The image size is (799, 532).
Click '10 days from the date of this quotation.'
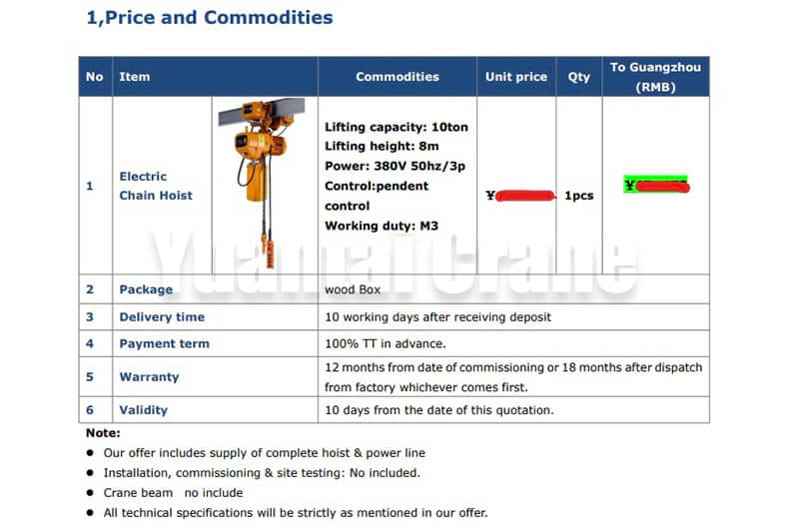click(x=439, y=410)
